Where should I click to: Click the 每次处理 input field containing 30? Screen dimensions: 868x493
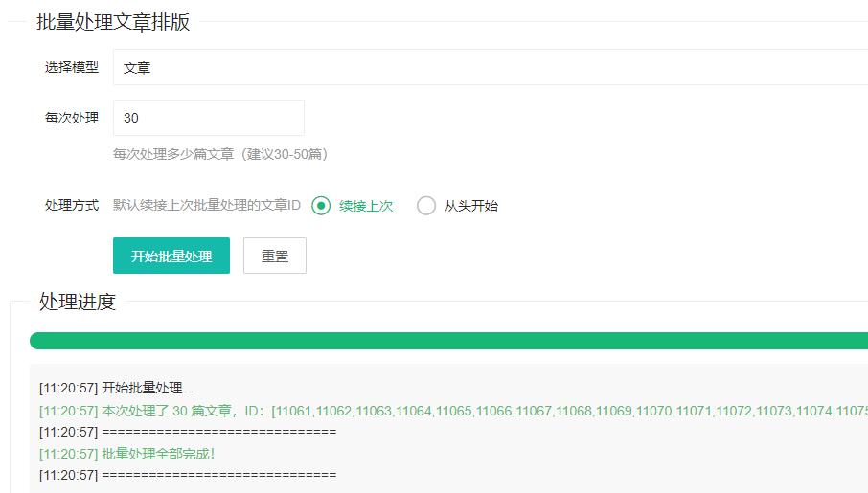pyautogui.click(x=208, y=118)
